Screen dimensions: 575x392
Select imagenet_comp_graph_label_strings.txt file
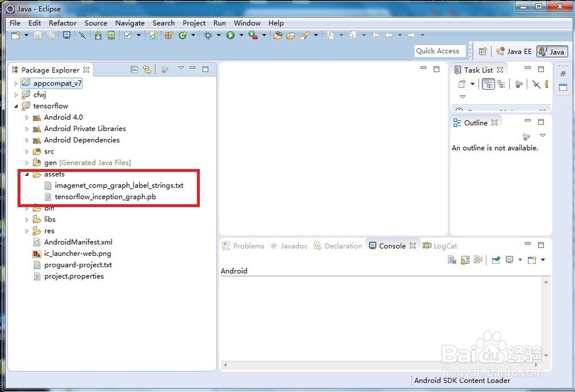[114, 186]
